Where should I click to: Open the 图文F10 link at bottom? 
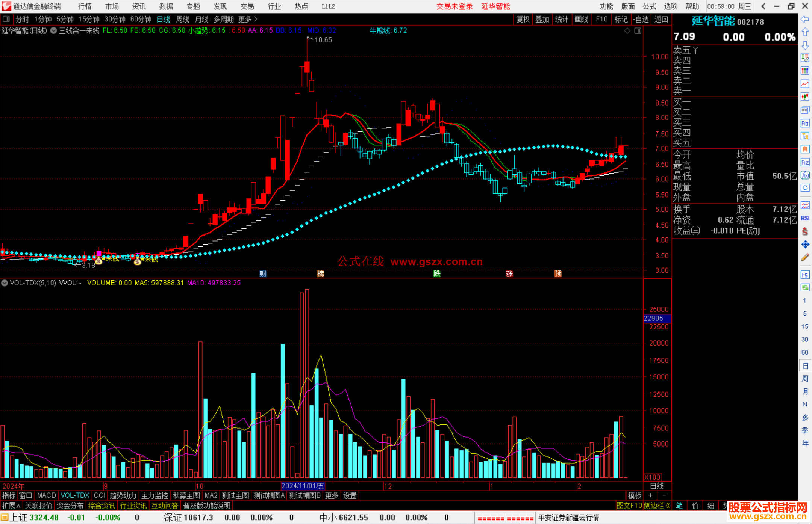(x=629, y=506)
